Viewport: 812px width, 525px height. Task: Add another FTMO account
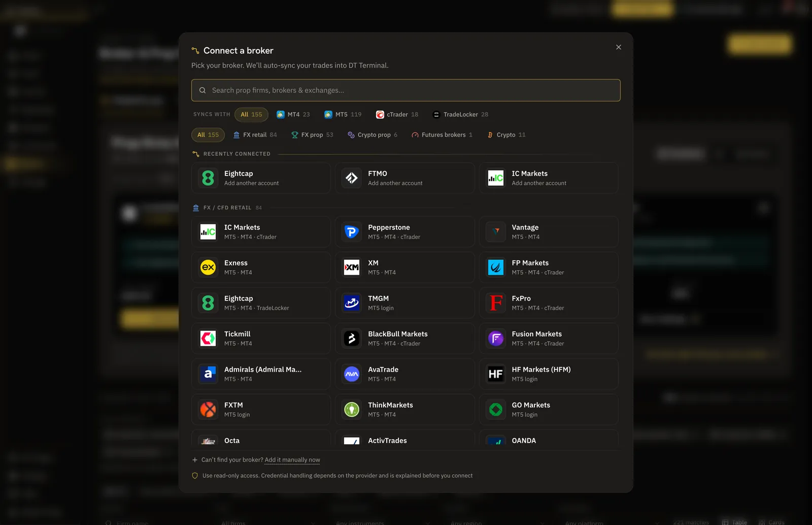[405, 178]
